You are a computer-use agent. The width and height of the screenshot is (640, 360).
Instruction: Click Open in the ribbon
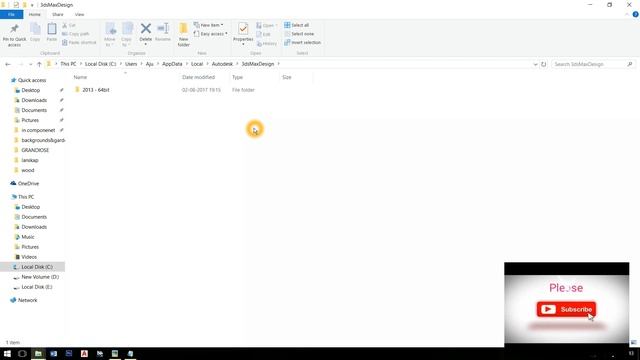pos(266,25)
